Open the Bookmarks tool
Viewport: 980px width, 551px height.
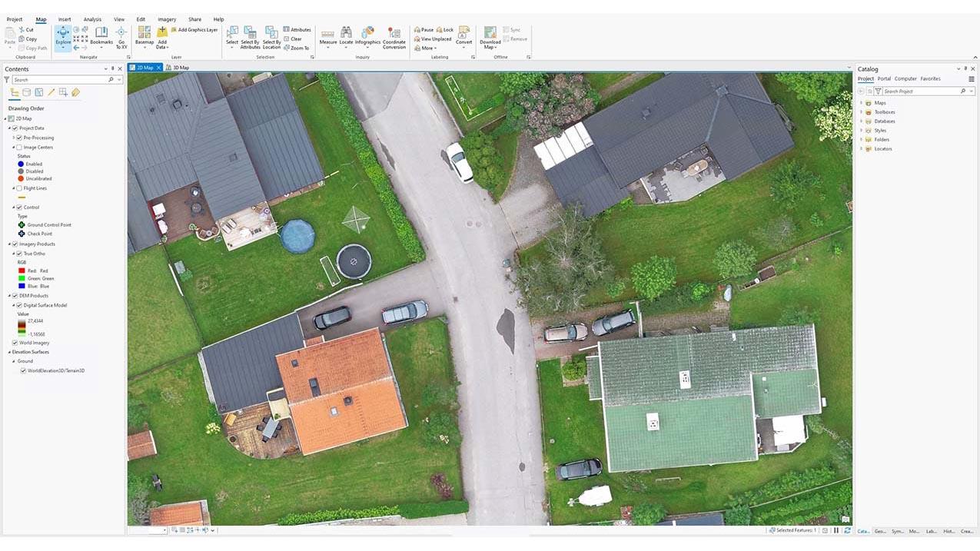pos(101,36)
